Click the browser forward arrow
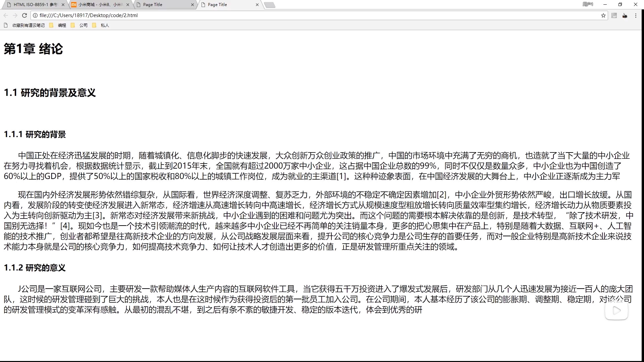644x362 pixels. click(x=15, y=15)
